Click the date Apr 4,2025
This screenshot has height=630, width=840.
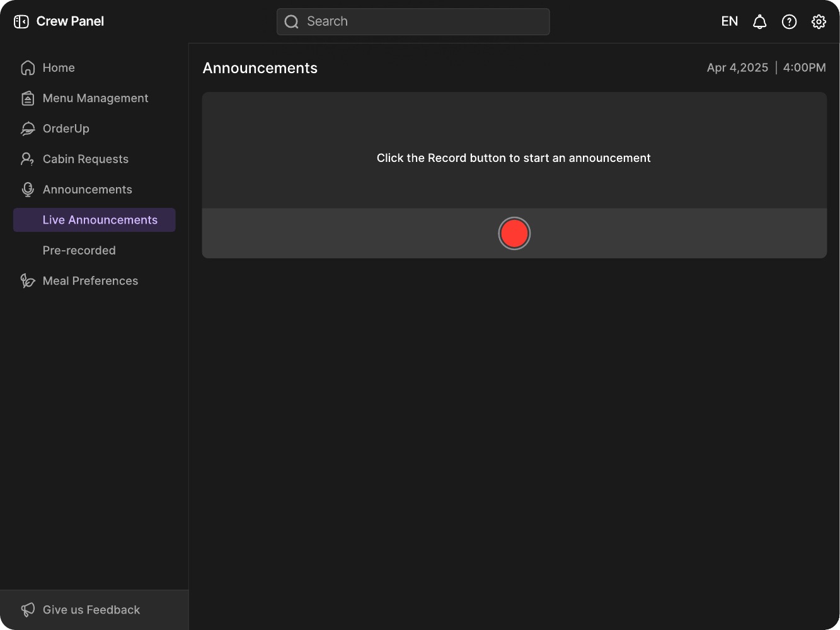738,68
